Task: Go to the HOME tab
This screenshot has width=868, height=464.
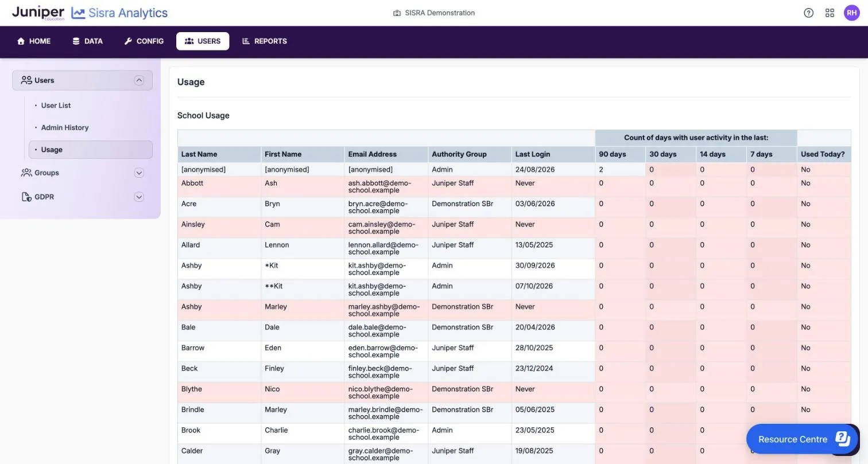Action: tap(34, 41)
